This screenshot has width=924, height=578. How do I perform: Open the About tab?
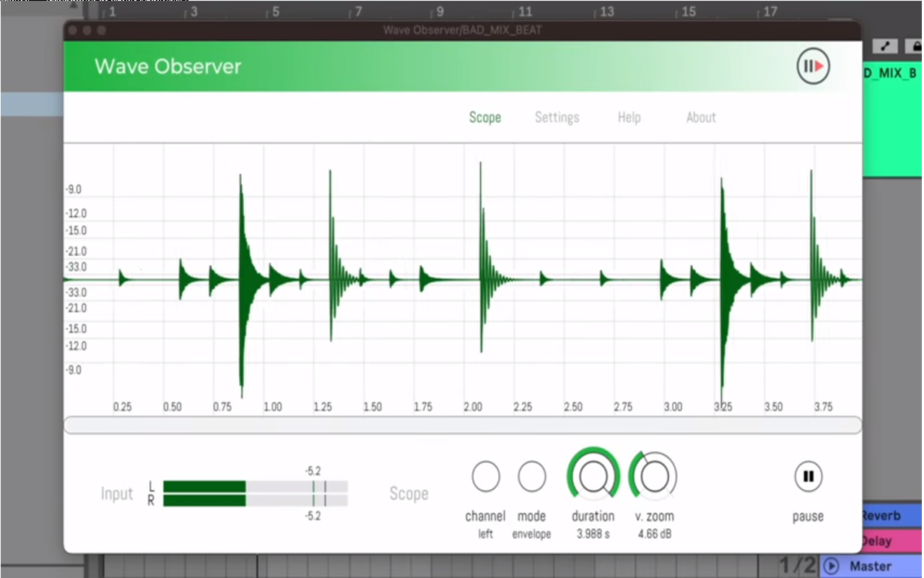tap(701, 117)
